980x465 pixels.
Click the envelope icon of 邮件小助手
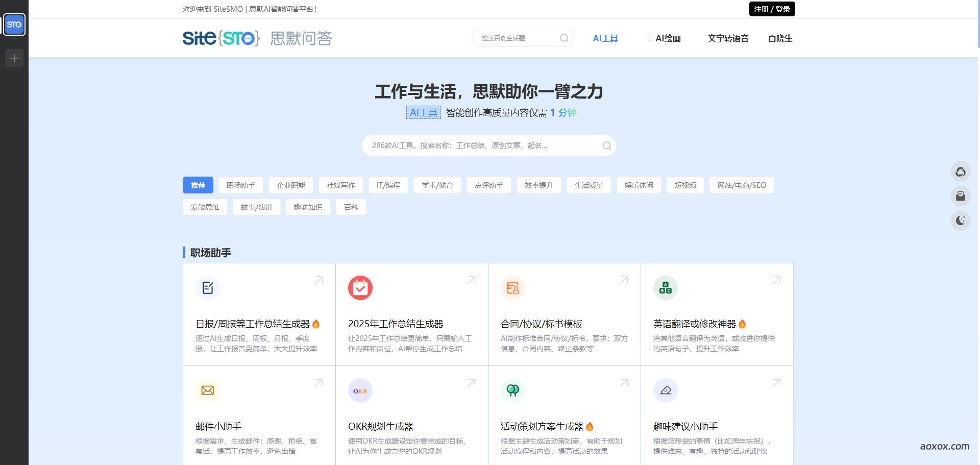[x=207, y=390]
